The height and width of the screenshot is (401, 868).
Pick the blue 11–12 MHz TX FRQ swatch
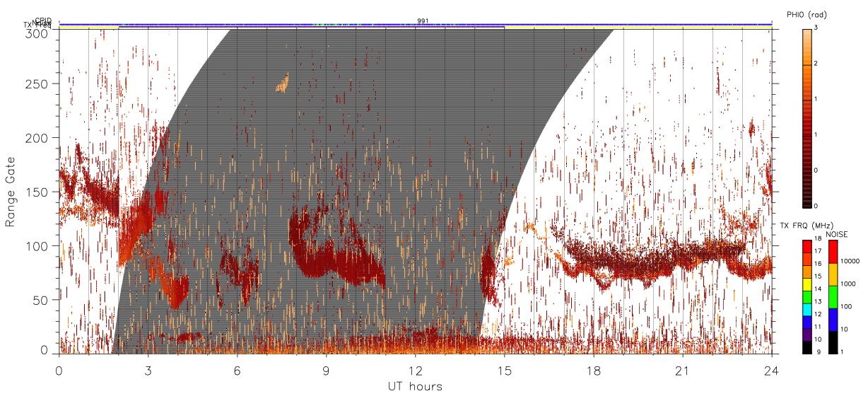tap(809, 320)
